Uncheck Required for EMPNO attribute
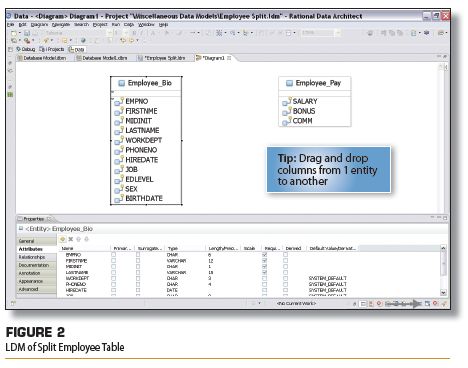Viewport: 468px width, 368px height. [265, 255]
